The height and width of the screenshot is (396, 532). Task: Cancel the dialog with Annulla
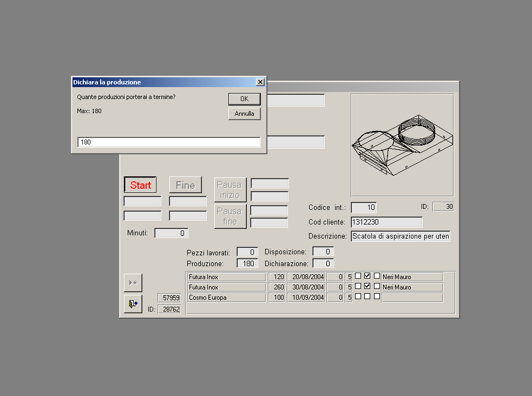pos(244,114)
